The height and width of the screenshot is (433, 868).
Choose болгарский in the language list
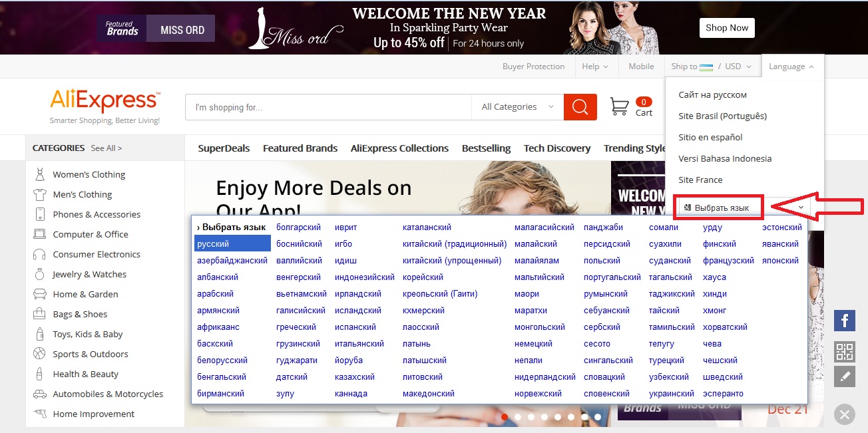pos(298,227)
